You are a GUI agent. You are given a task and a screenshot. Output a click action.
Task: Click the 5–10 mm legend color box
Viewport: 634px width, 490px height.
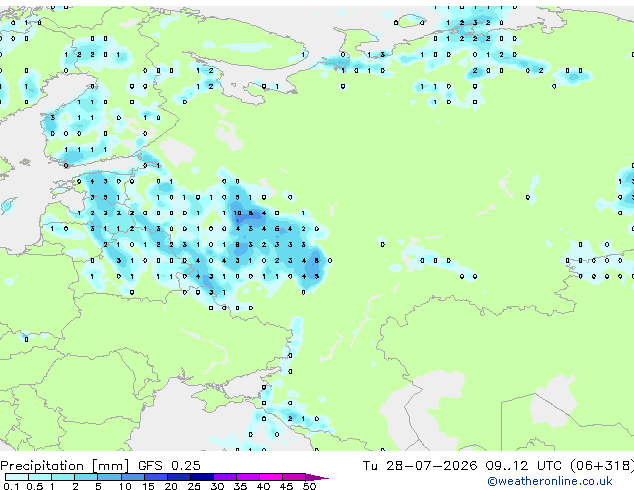point(110,477)
